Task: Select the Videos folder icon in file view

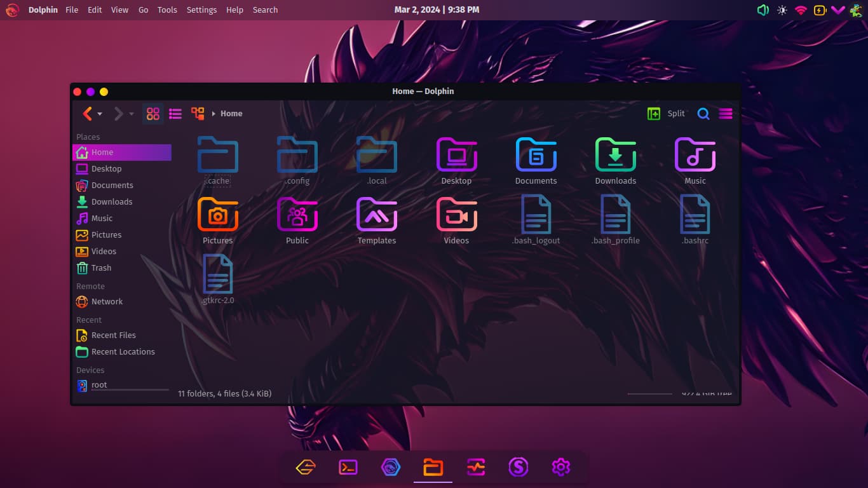Action: click(x=456, y=214)
